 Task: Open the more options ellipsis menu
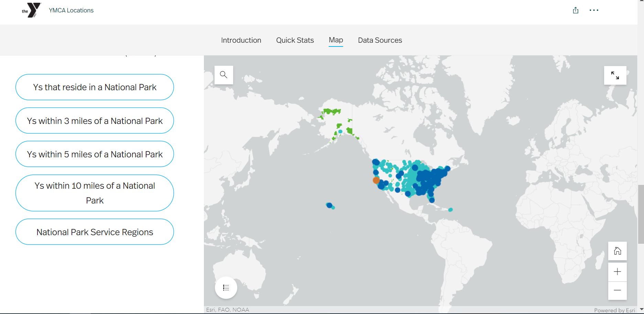[x=594, y=10]
